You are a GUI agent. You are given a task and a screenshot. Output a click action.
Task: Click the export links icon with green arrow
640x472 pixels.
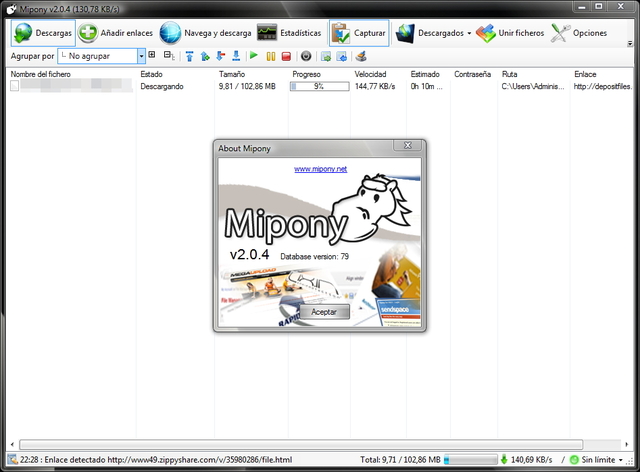click(x=326, y=56)
